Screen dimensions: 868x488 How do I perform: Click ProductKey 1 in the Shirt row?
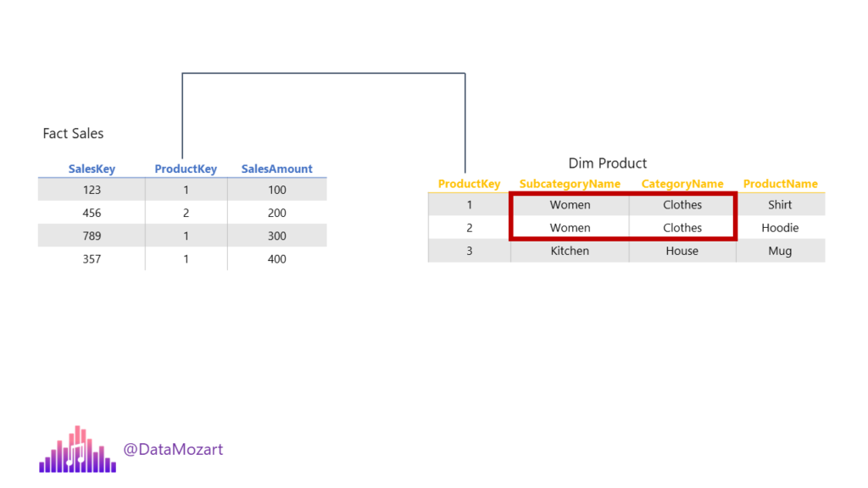pos(469,205)
